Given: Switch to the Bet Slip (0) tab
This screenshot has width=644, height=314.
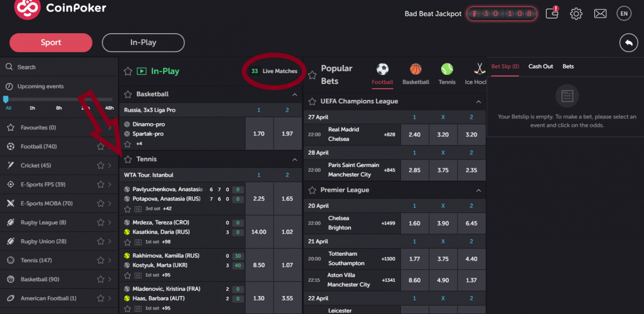Looking at the screenshot, I should (505, 66).
